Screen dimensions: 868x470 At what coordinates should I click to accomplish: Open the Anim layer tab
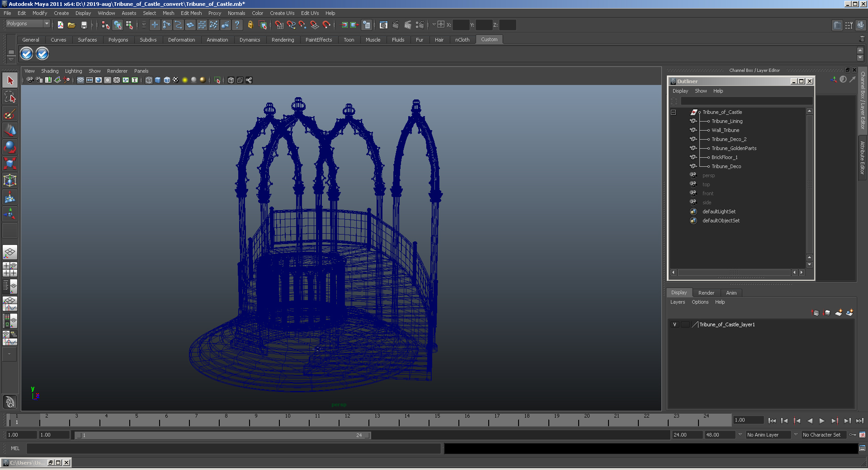coord(731,293)
